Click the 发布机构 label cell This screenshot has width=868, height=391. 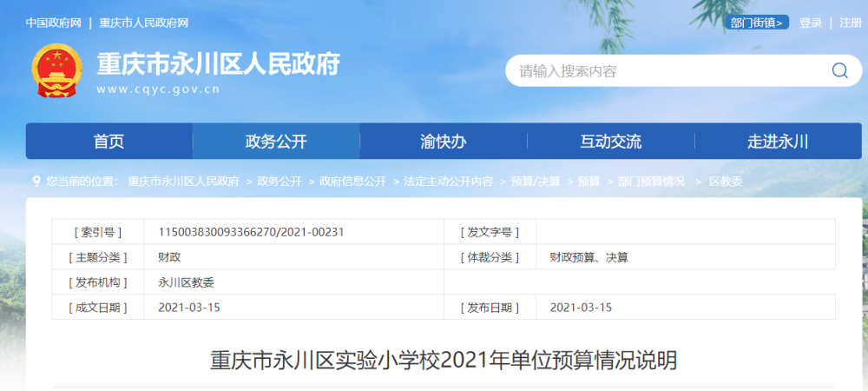(98, 282)
